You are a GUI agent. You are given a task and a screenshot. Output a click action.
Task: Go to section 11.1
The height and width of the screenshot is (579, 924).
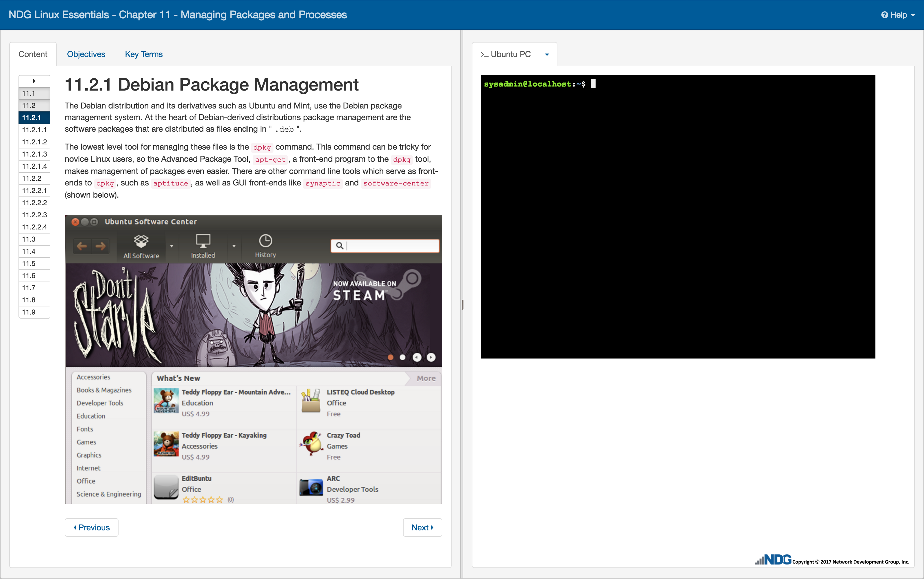pyautogui.click(x=34, y=93)
